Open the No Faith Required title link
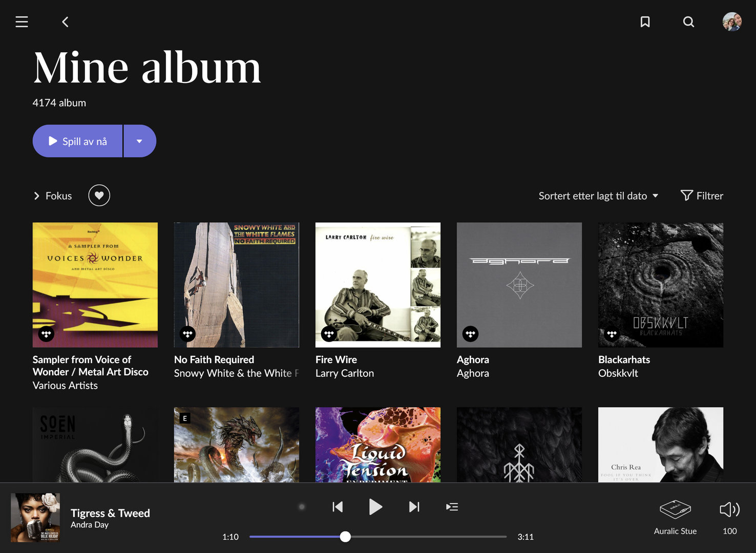The height and width of the screenshot is (553, 756). (x=214, y=359)
